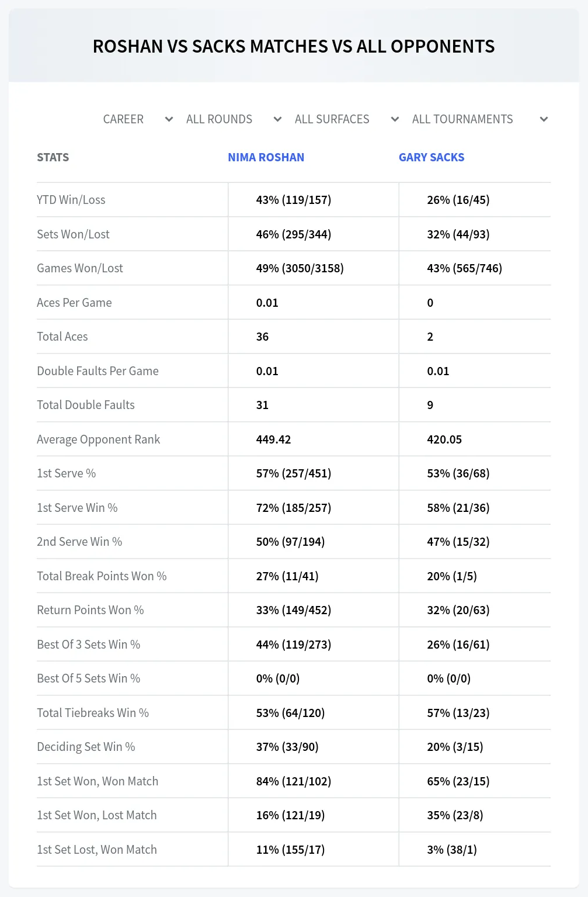Viewport: 588px width, 897px height.
Task: Click the 1st Set Lost, Won Match label
Action: (x=97, y=850)
